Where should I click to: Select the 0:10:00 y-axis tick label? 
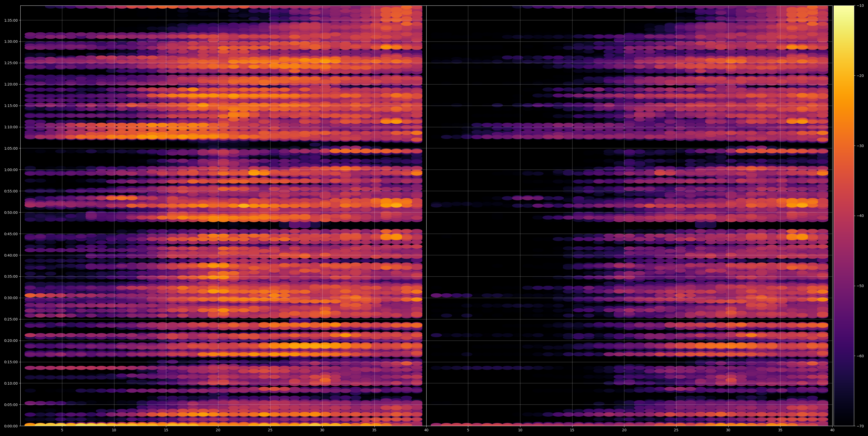coord(11,383)
